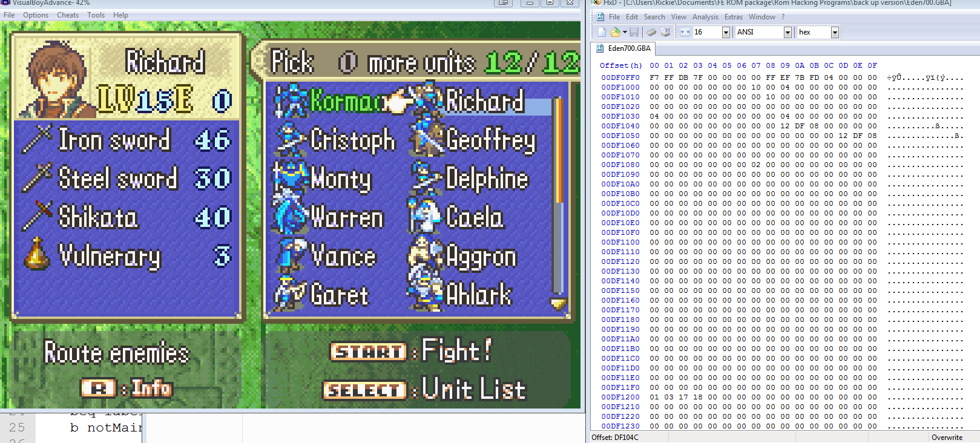Click the bytes per row field showing 16
This screenshot has height=443, width=980.
point(707,32)
